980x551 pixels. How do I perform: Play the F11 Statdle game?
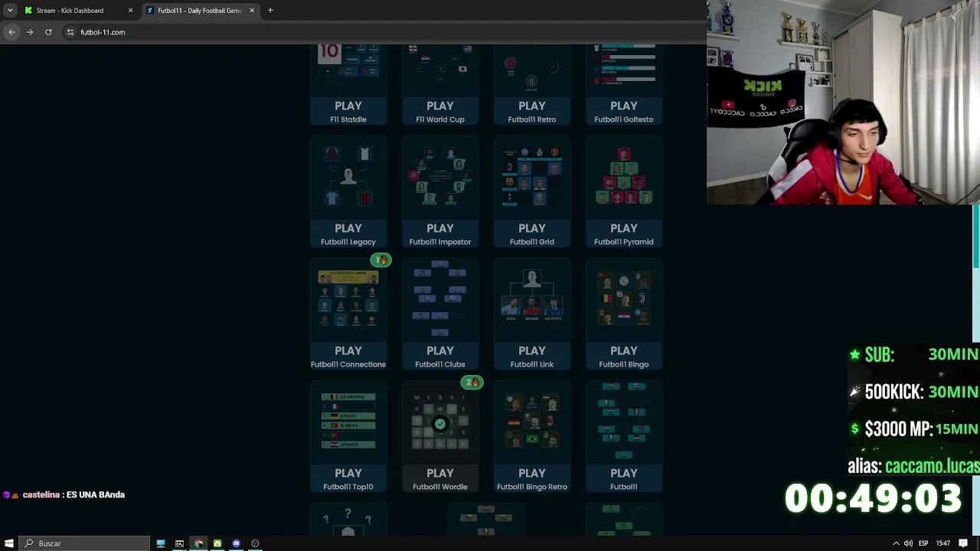pos(348,106)
